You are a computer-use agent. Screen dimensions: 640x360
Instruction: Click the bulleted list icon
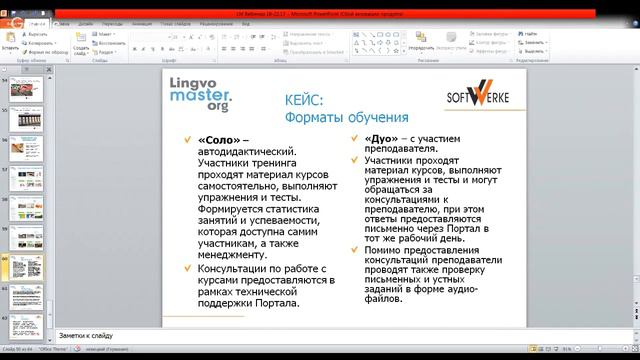(224, 37)
